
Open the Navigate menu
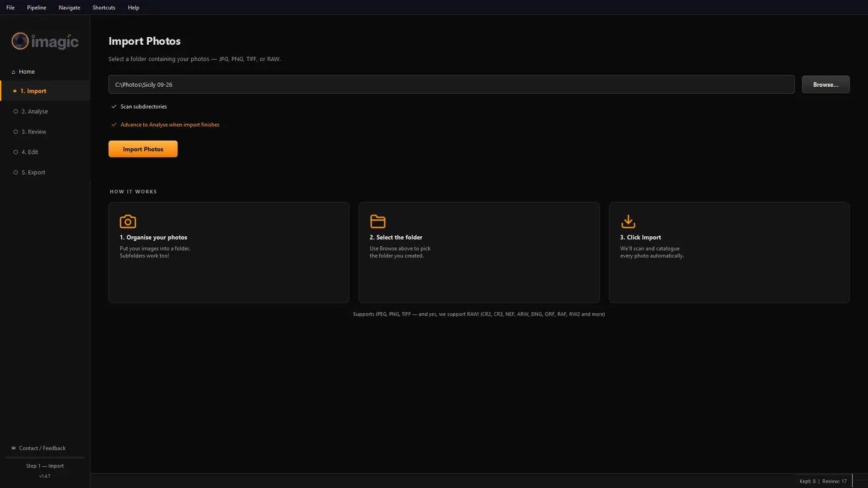click(69, 7)
